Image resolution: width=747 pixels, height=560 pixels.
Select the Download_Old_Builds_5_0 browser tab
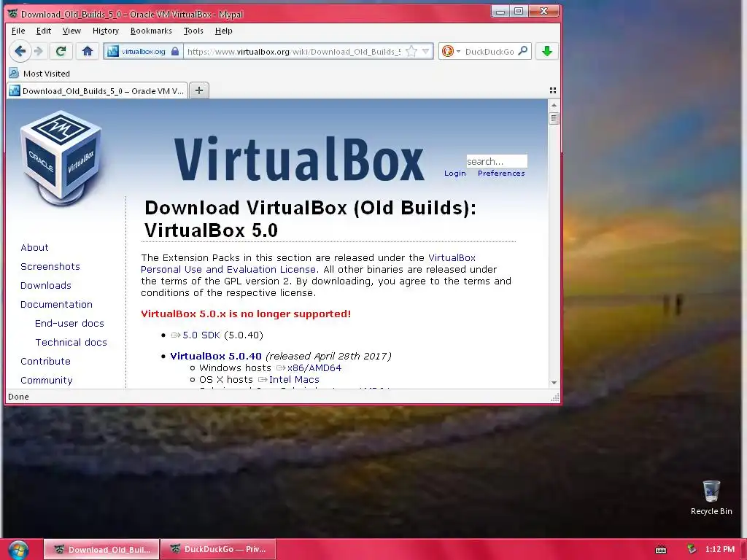tap(97, 90)
